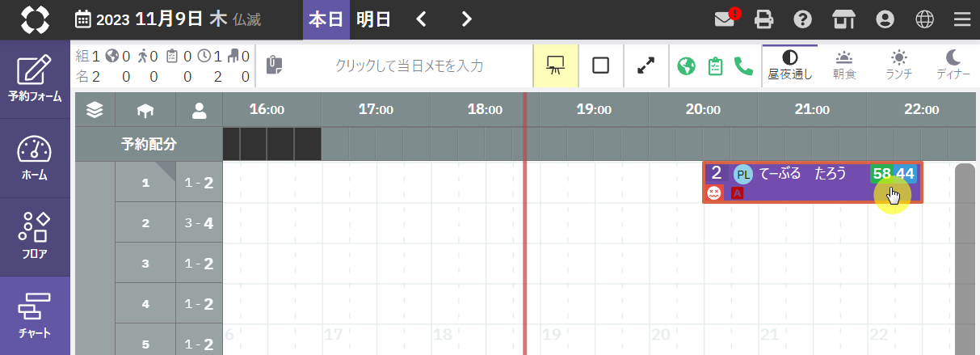This screenshot has height=355, width=980.
Task: Click the walking person counter icon in stats
Action: [143, 57]
